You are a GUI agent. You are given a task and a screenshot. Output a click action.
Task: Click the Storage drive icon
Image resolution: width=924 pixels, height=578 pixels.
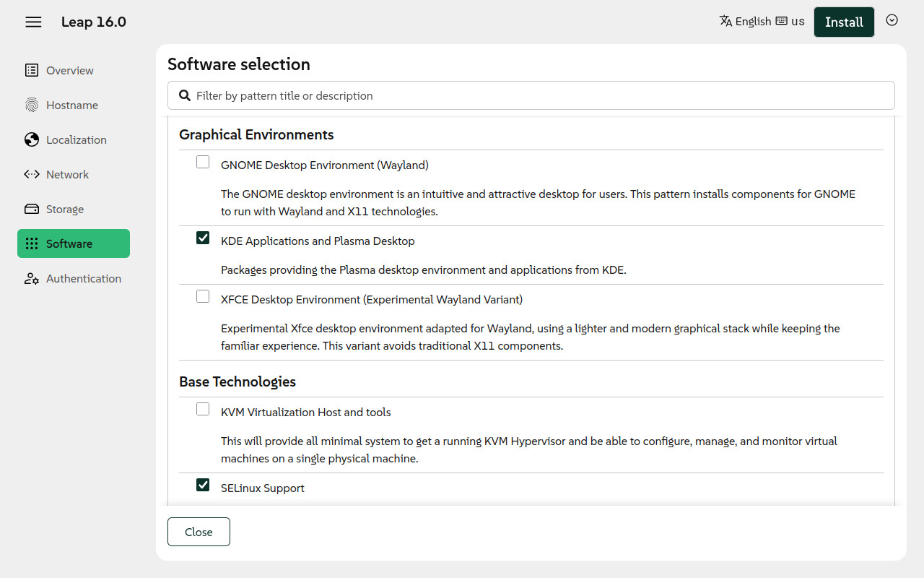tap(32, 209)
